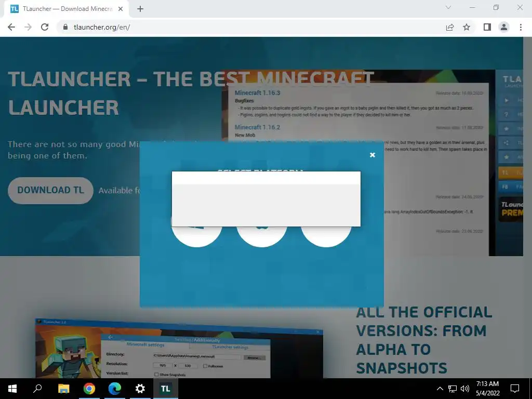Launch Microsoft Edge from the taskbar
The width and height of the screenshot is (532, 399).
click(115, 389)
